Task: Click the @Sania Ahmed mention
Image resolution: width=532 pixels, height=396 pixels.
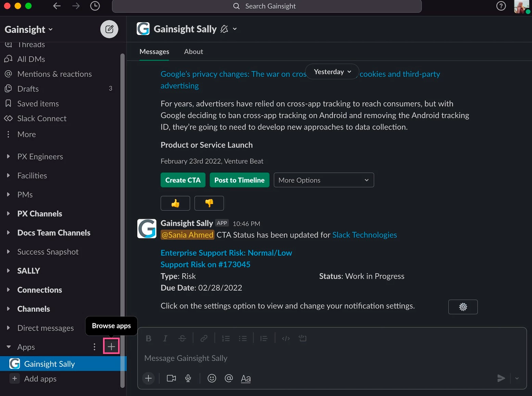Action: tap(187, 235)
